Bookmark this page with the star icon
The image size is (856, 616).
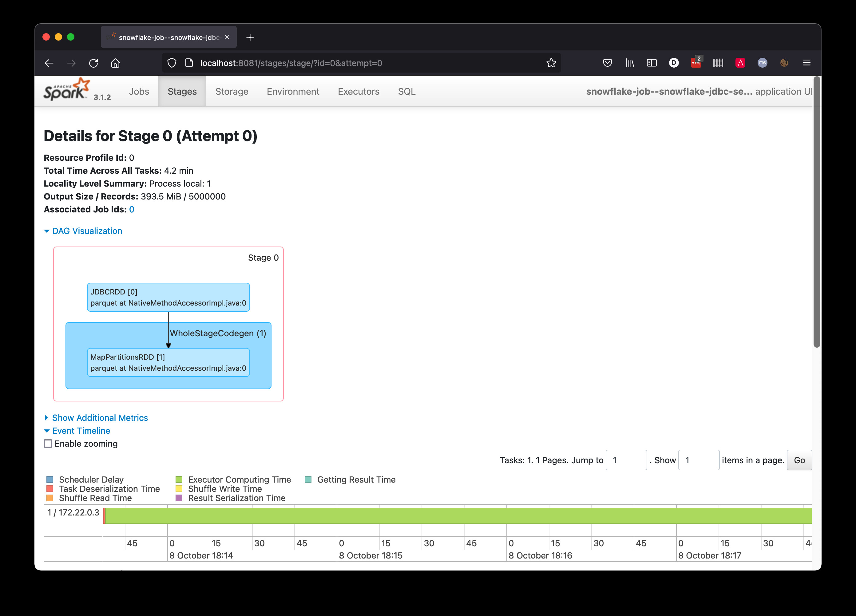point(551,63)
